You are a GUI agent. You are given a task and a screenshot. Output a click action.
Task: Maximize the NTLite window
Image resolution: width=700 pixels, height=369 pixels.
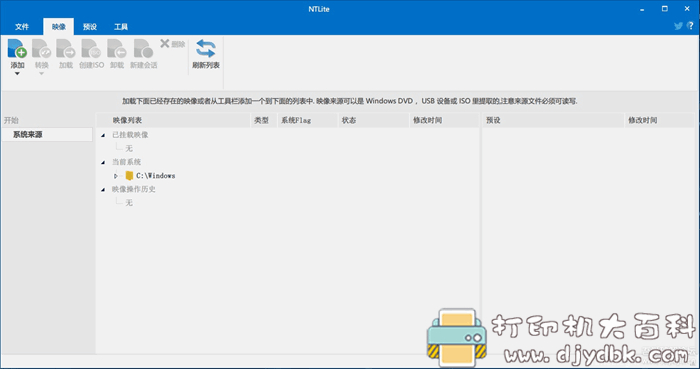[665, 9]
